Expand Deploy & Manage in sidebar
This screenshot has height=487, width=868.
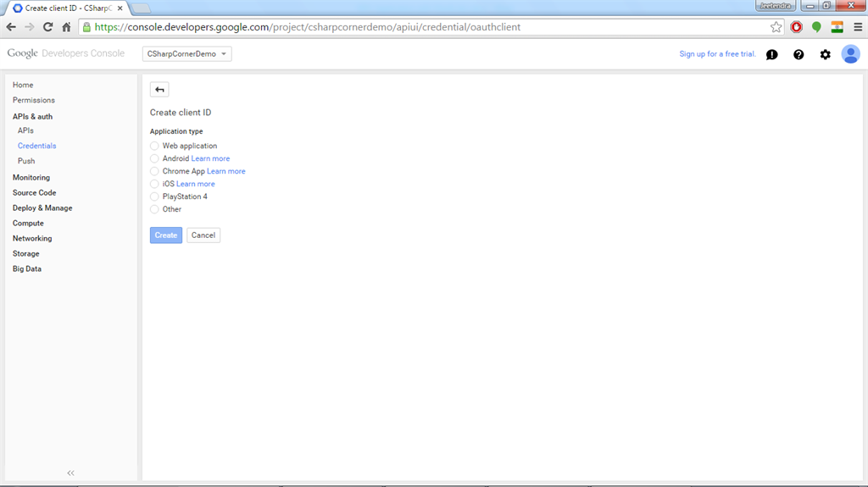tap(42, 208)
